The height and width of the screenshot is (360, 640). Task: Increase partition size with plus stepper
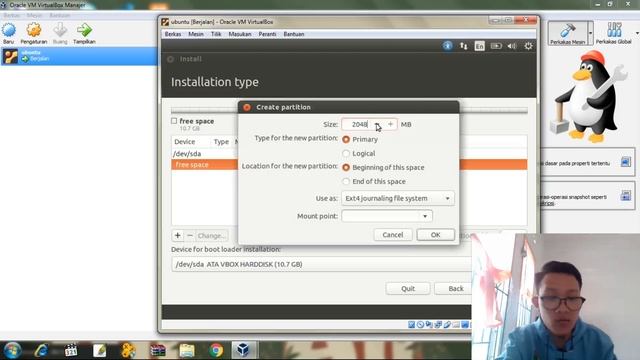(391, 124)
